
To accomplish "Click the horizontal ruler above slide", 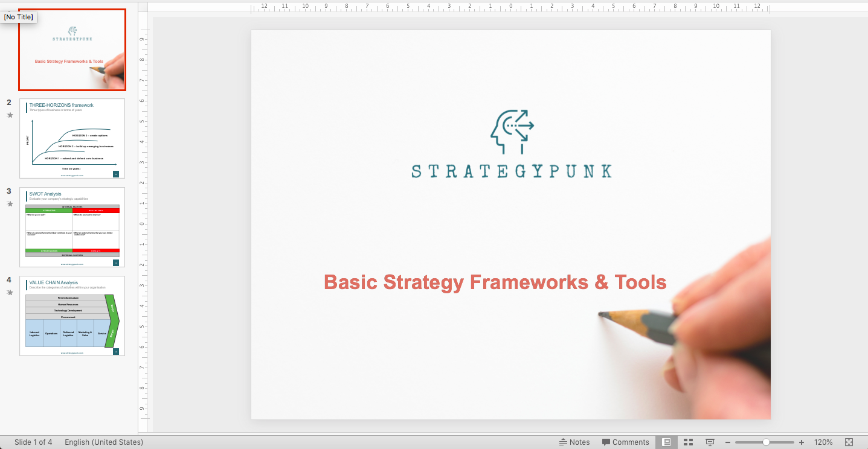I will pos(510,7).
